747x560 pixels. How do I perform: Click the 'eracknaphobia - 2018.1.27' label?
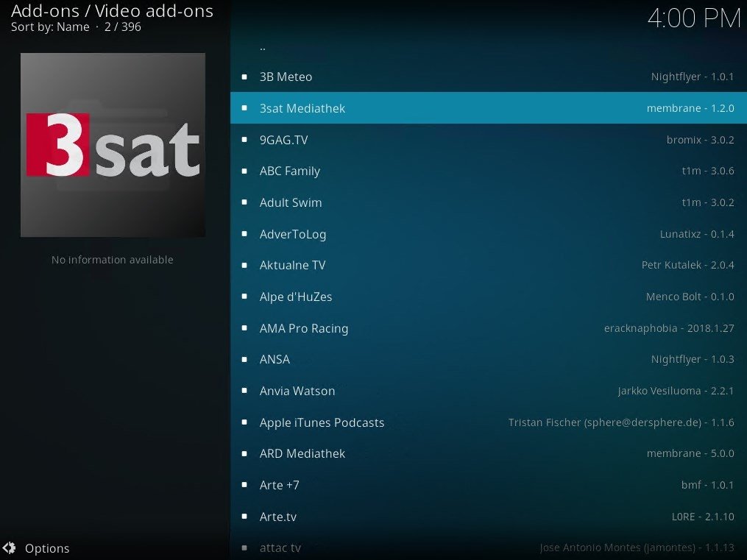tap(669, 328)
